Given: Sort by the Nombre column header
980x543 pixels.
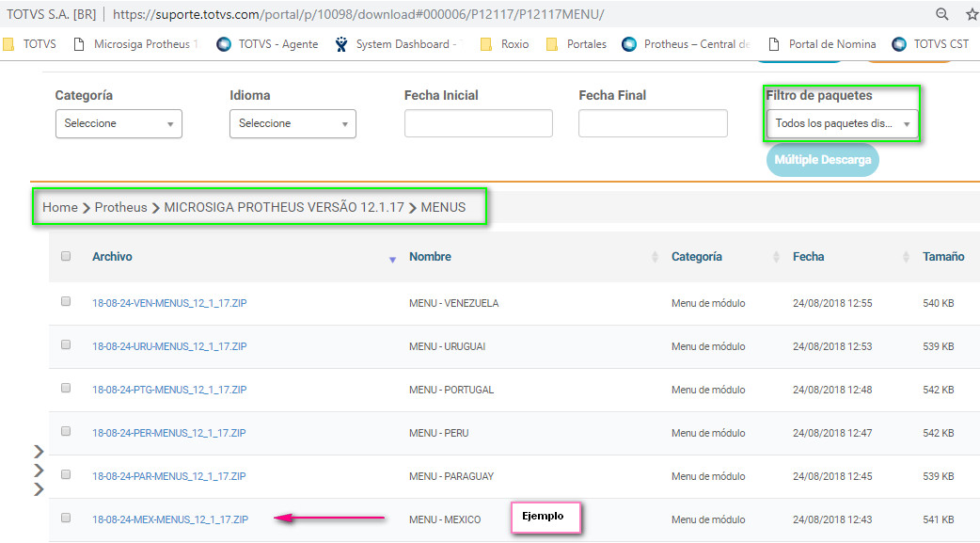Looking at the screenshot, I should tap(430, 257).
